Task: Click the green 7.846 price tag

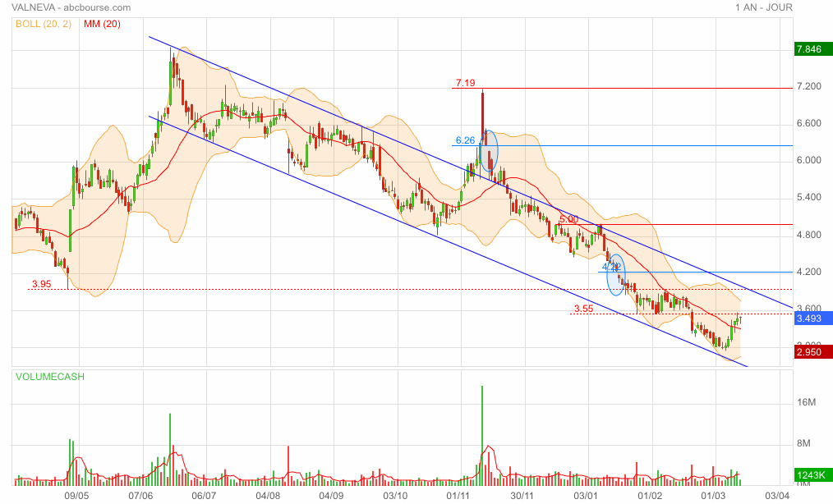Action: [812, 49]
